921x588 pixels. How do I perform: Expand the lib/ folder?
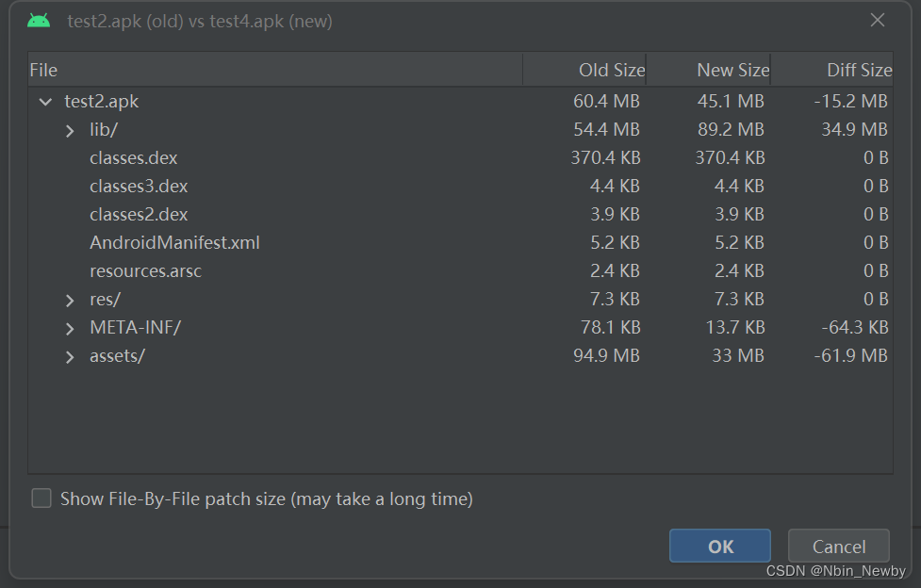click(70, 130)
